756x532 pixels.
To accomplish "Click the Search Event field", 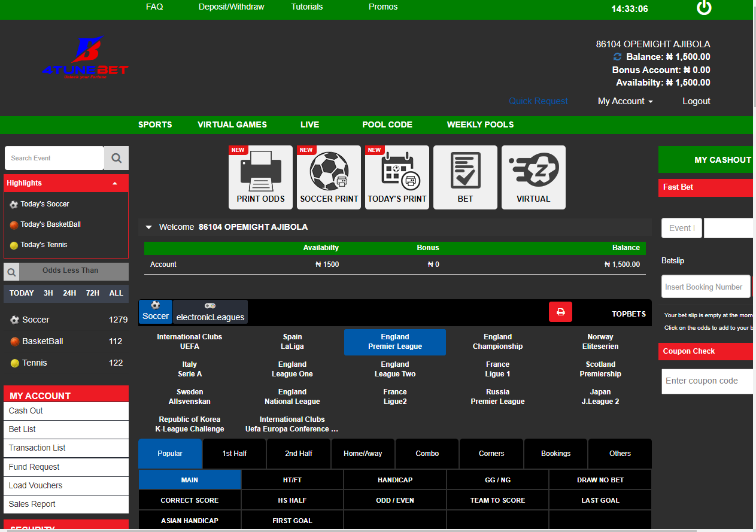I will click(54, 158).
